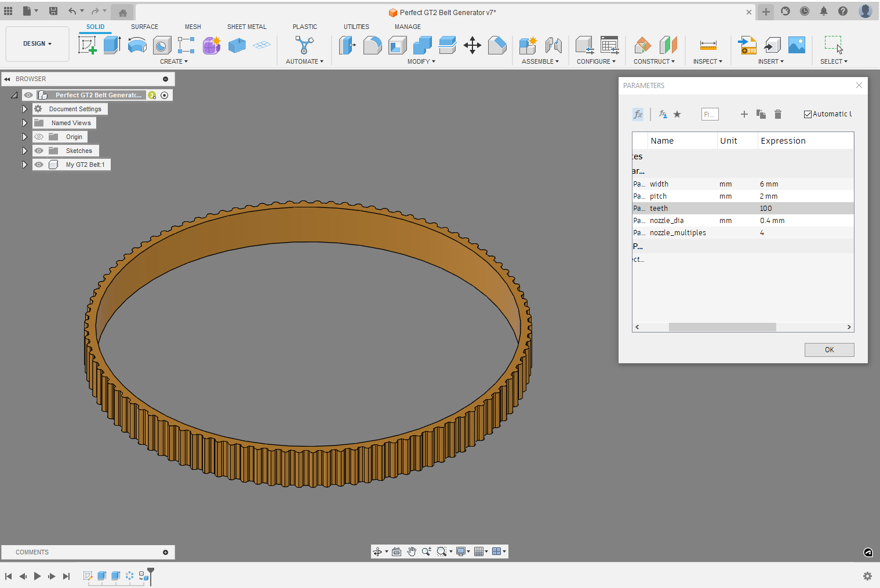This screenshot has width=880, height=588.
Task: Open the Measure tool under Inspect
Action: [708, 45]
